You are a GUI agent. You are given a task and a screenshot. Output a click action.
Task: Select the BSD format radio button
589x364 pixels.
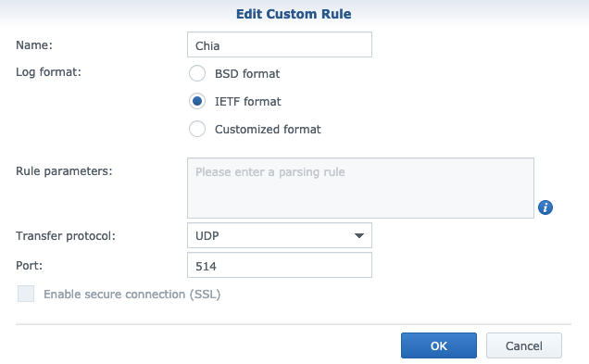click(197, 73)
